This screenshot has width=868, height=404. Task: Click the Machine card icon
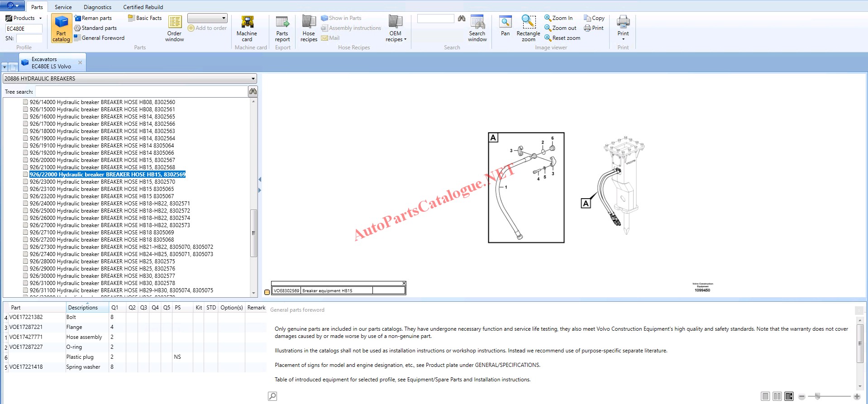coord(247,28)
